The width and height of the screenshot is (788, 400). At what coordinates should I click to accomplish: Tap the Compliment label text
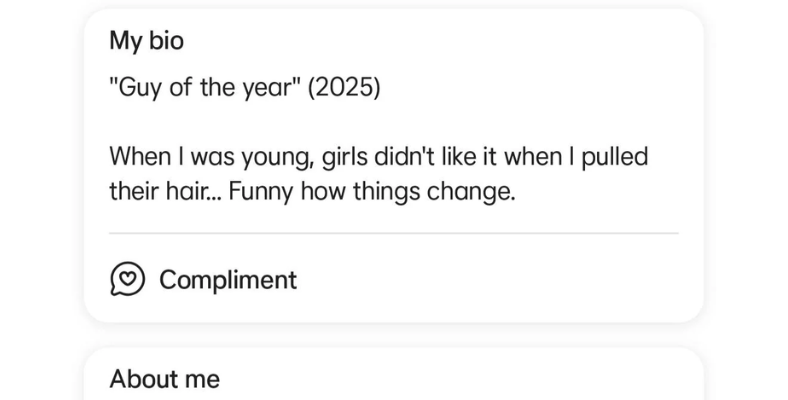[x=228, y=280]
